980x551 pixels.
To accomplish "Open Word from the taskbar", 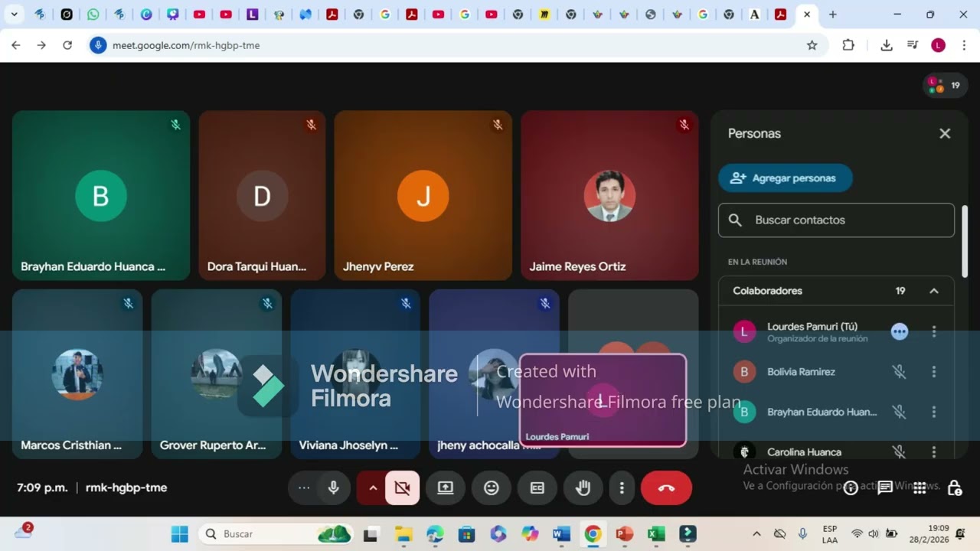I will (561, 533).
